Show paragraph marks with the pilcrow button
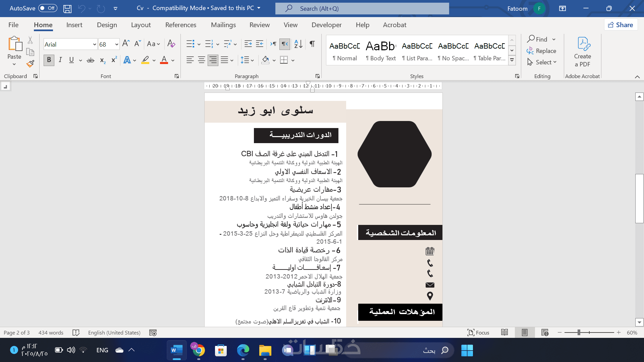Screen dimensions: 644x362 click(312, 44)
